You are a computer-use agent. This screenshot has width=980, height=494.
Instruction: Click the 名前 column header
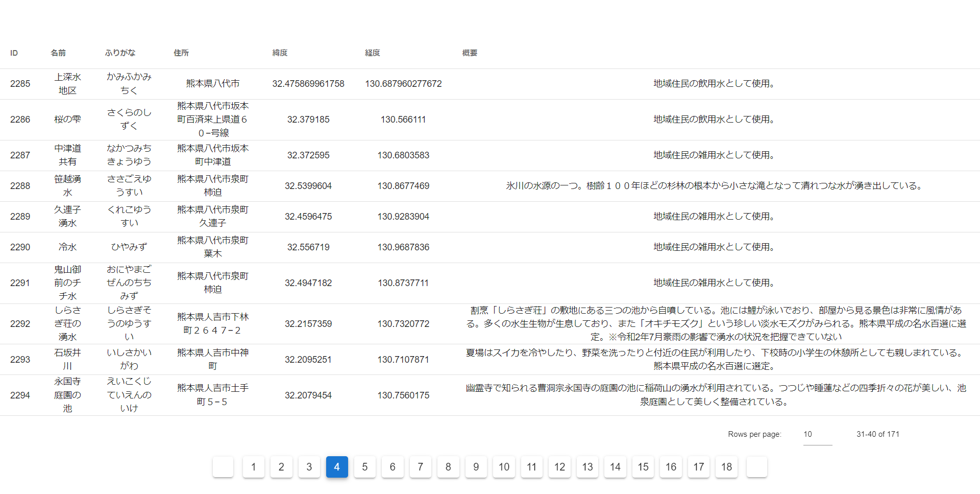coord(58,53)
